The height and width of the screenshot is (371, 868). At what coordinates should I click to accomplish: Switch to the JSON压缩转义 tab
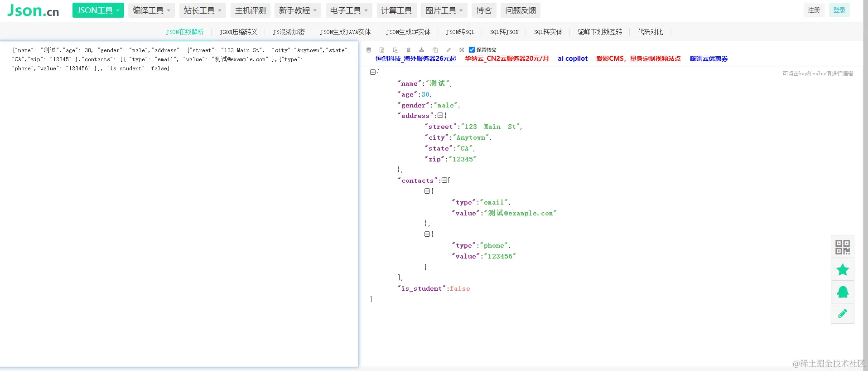pyautogui.click(x=238, y=32)
